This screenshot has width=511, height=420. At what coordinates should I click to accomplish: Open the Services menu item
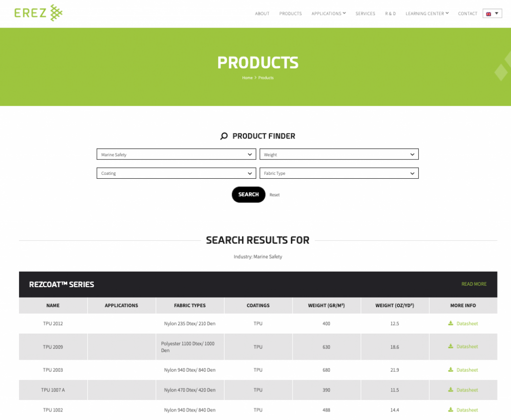pos(365,13)
